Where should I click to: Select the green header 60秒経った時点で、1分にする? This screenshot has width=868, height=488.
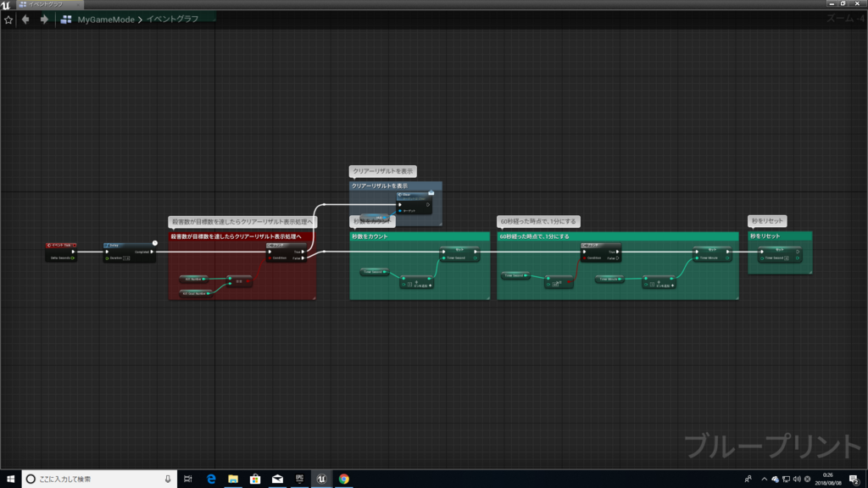617,236
